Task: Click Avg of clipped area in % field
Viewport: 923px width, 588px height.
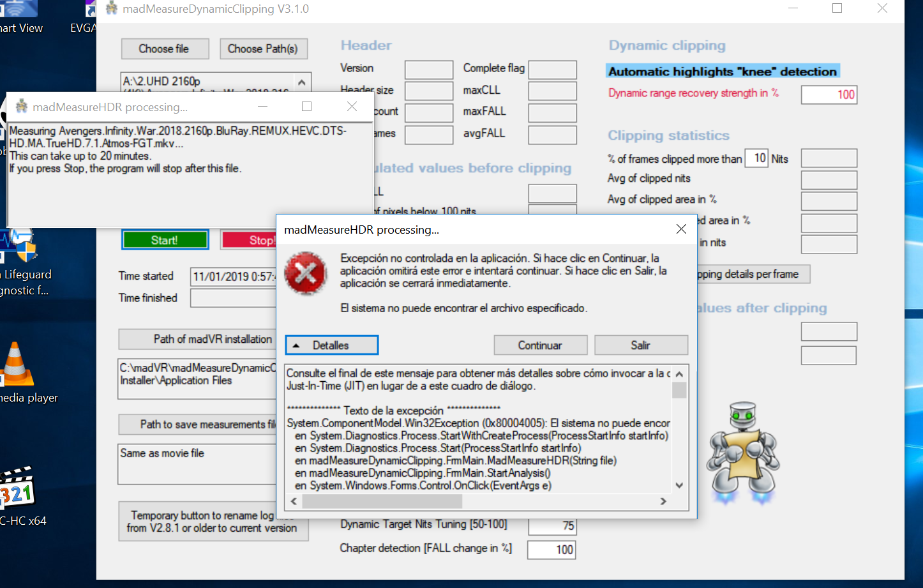Action: (x=829, y=201)
